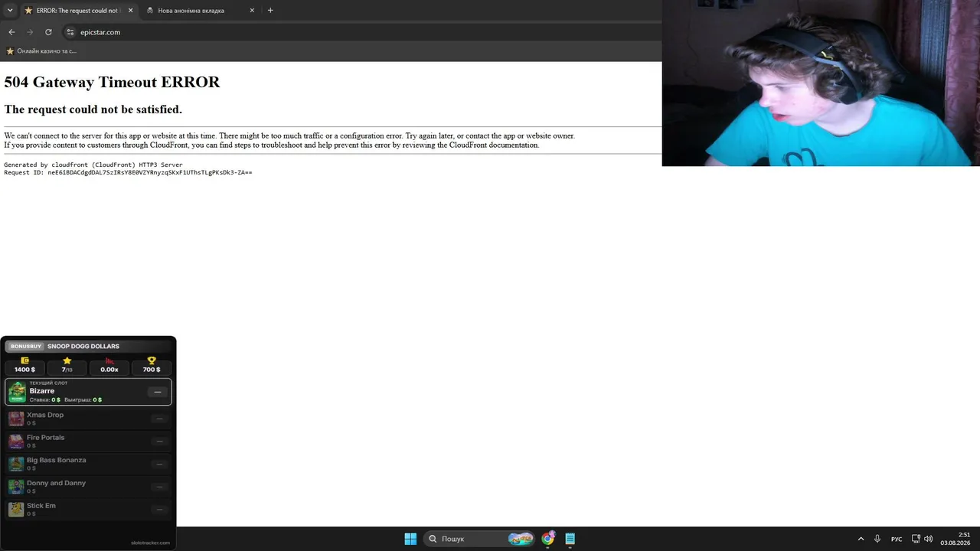The image size is (980, 551).
Task: Open the network tray icon
Action: click(x=916, y=539)
